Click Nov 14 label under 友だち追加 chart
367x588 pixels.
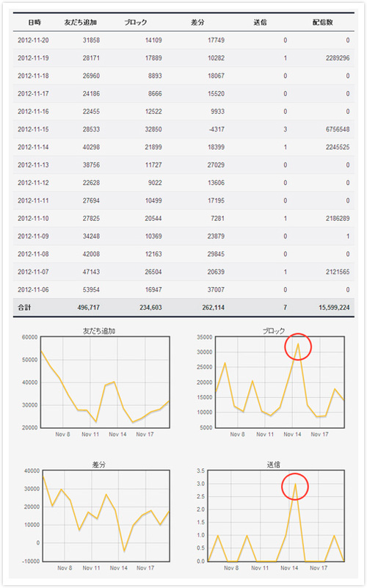[117, 435]
